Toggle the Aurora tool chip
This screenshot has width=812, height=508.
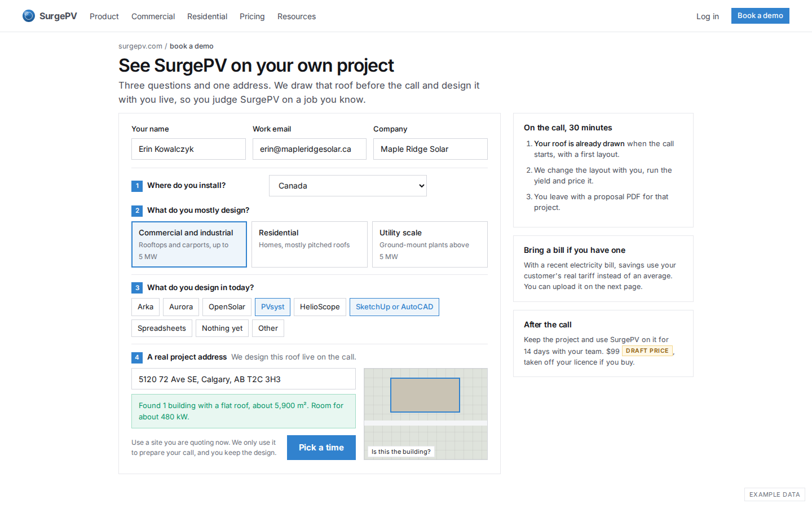(x=181, y=307)
